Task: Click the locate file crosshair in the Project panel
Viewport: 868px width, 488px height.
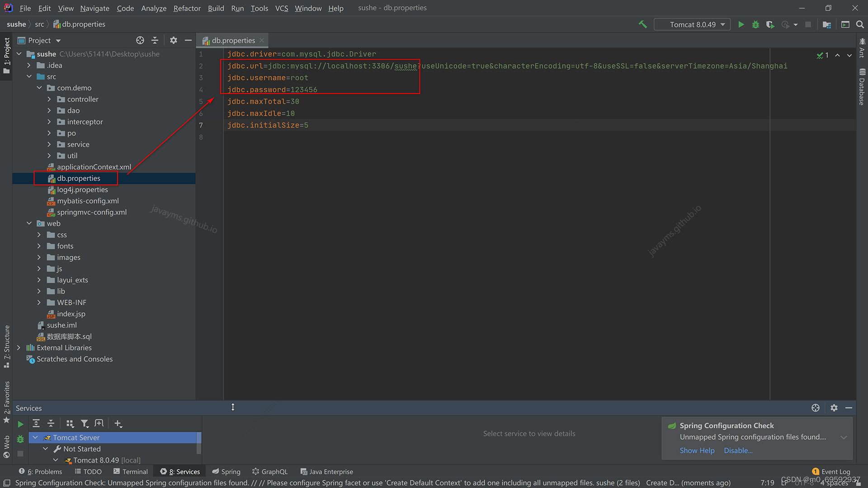Action: coord(140,40)
